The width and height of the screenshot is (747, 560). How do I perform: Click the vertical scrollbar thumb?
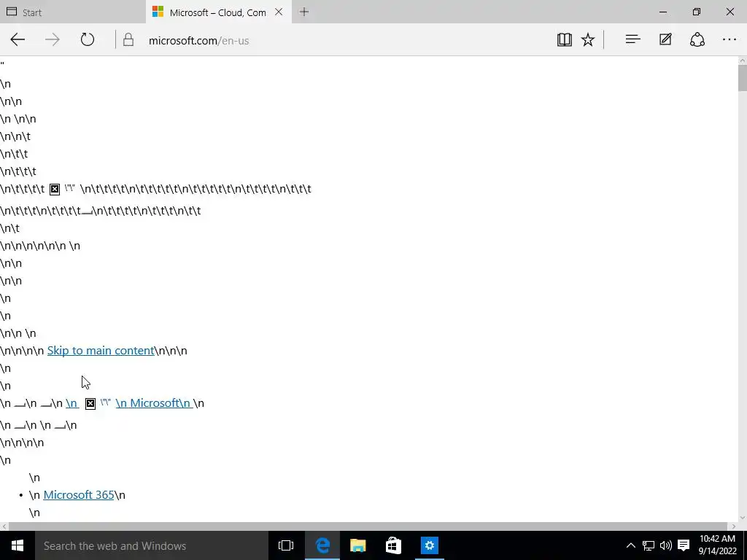click(742, 78)
